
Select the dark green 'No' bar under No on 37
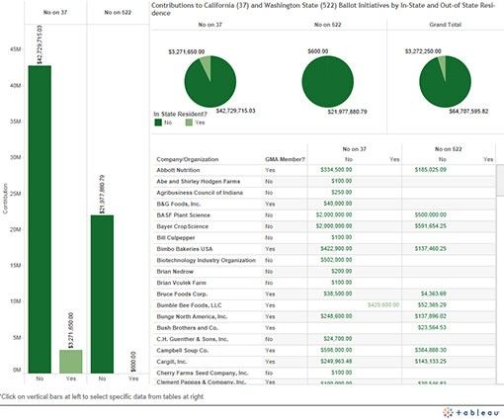click(x=40, y=219)
